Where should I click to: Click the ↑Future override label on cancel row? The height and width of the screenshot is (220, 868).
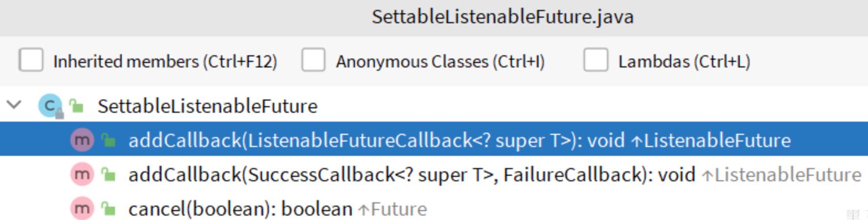[x=393, y=209]
